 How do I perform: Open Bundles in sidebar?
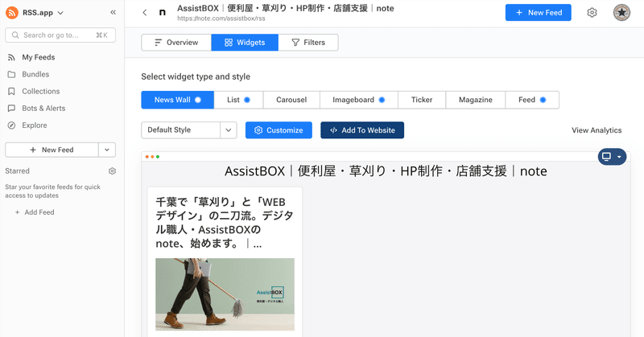pos(35,74)
